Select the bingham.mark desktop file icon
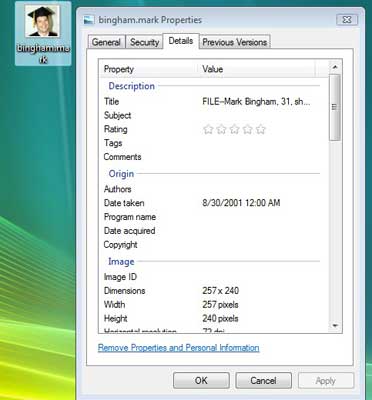372x400 pixels. coord(43,33)
